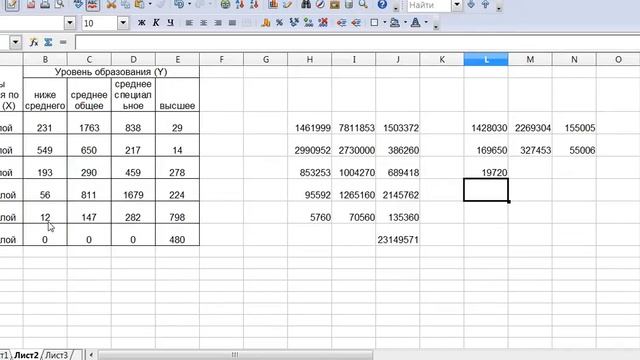
Task: Open Help with blue question mark
Action: 382,4
